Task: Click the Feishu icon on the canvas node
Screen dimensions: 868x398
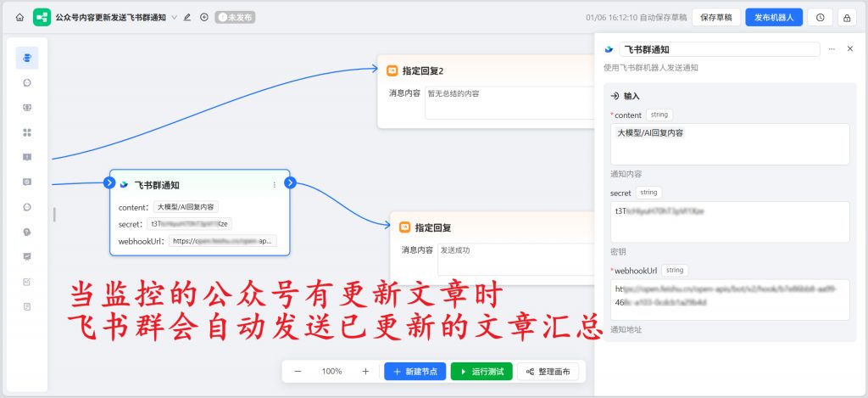Action: pyautogui.click(x=124, y=185)
